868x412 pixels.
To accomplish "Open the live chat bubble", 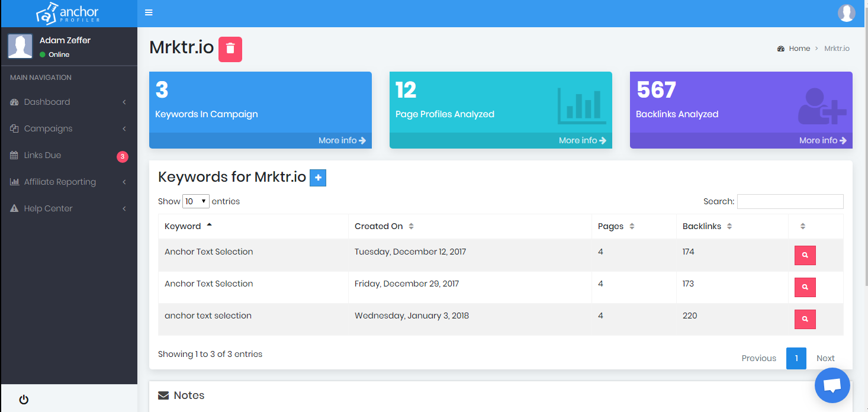I will (832, 385).
